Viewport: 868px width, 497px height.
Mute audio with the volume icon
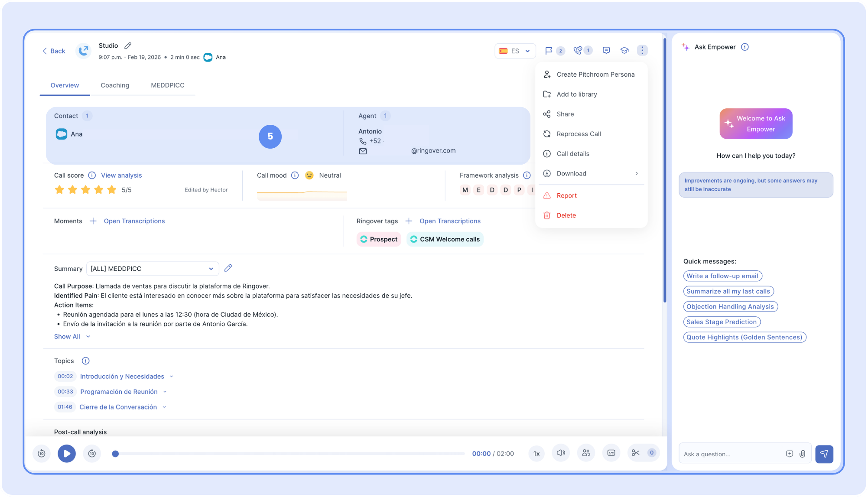point(561,453)
